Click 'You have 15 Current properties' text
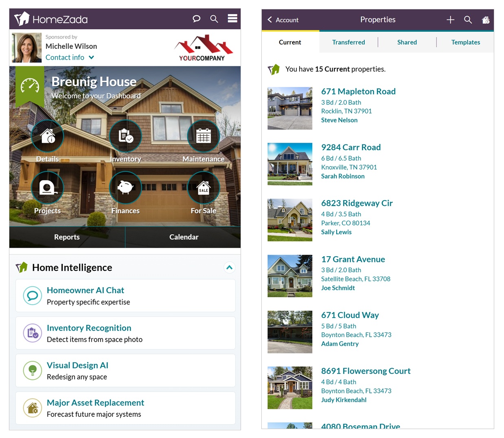Viewport: 504px width, 438px height. tap(335, 69)
